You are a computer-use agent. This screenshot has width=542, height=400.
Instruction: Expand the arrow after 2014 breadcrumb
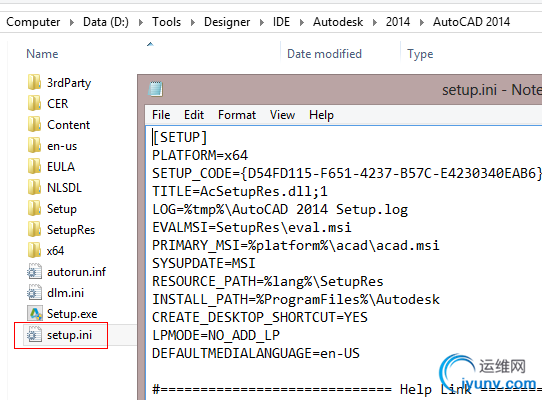[422, 22]
